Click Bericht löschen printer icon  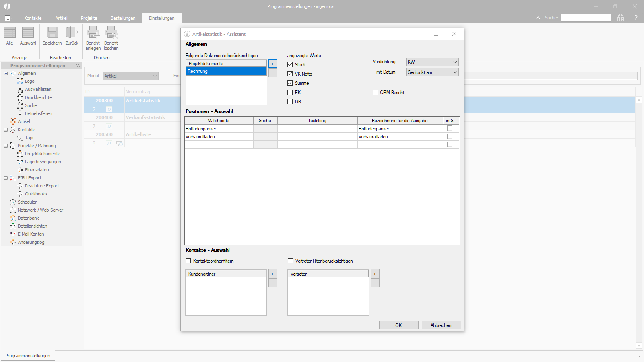(x=111, y=32)
